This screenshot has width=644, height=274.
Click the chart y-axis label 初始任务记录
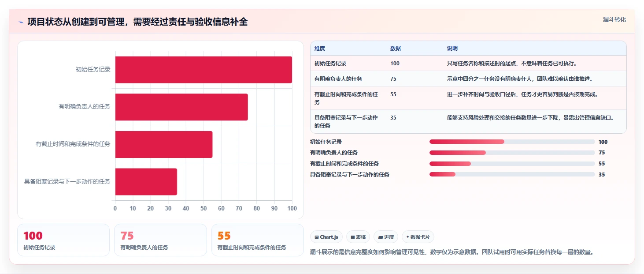(x=93, y=70)
